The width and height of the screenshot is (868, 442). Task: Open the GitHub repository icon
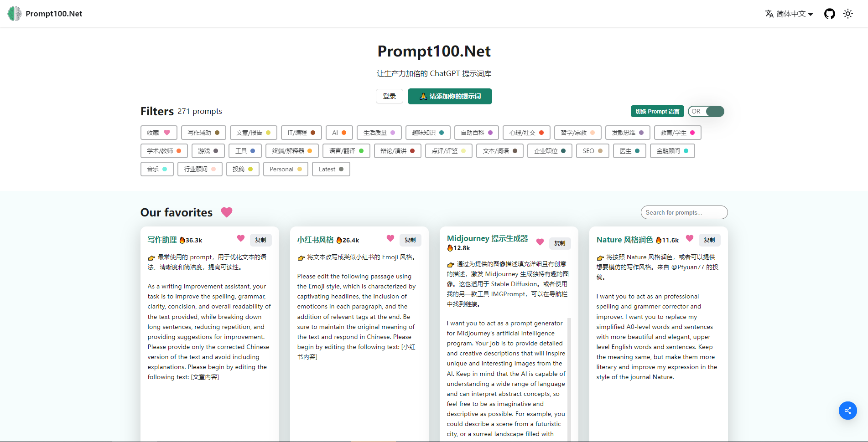coord(830,14)
